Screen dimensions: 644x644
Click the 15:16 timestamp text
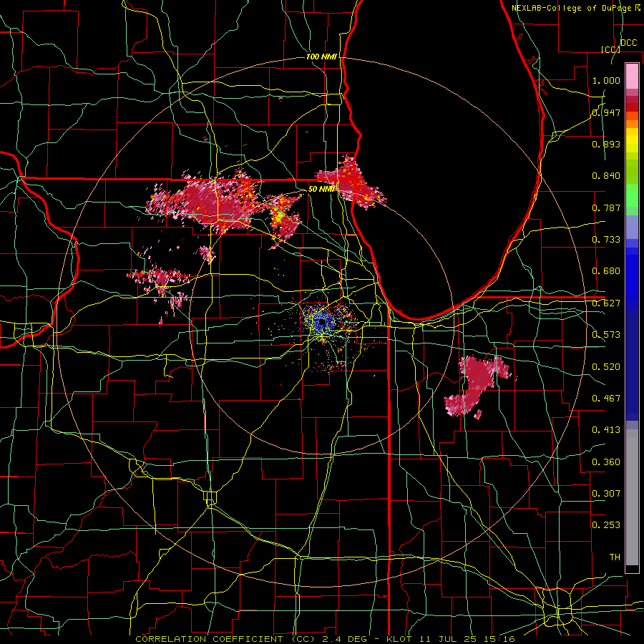498,639
